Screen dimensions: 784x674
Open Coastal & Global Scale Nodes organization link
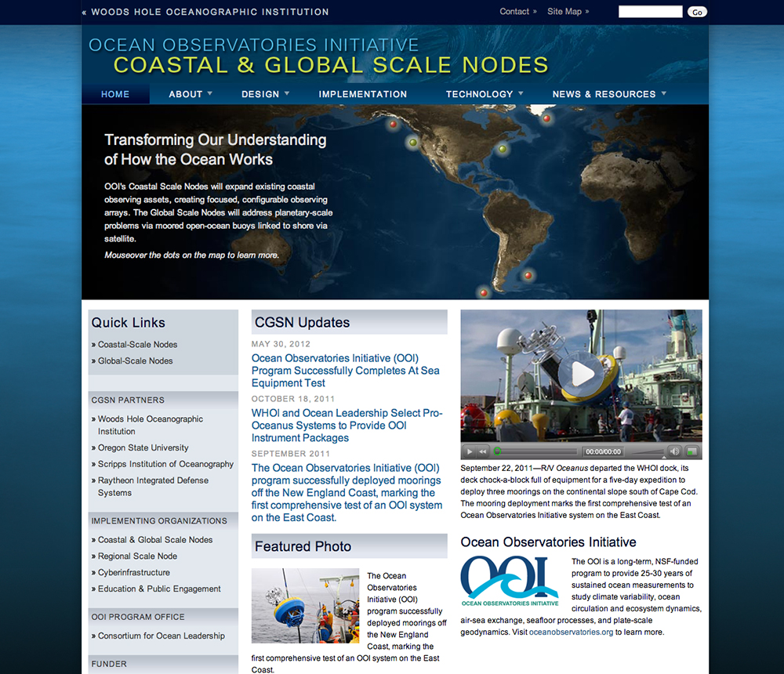(x=155, y=540)
